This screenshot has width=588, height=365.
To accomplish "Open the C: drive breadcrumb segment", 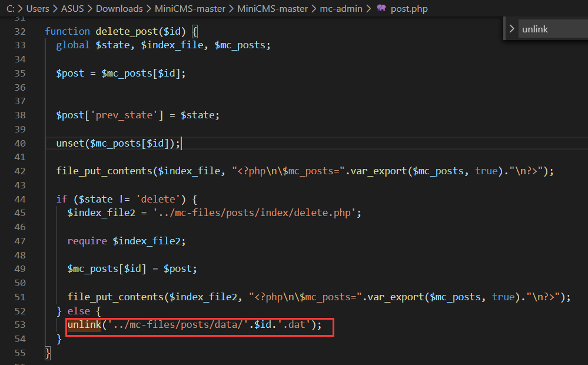I will (11, 9).
